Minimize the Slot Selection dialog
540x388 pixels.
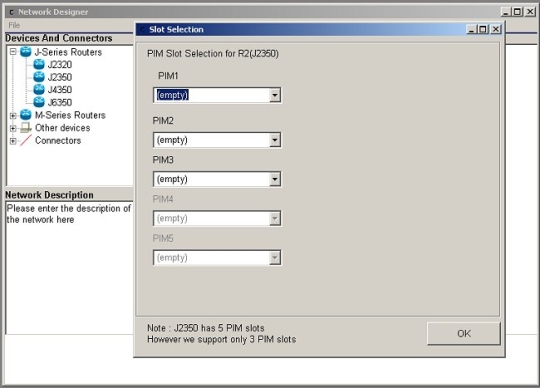471,29
